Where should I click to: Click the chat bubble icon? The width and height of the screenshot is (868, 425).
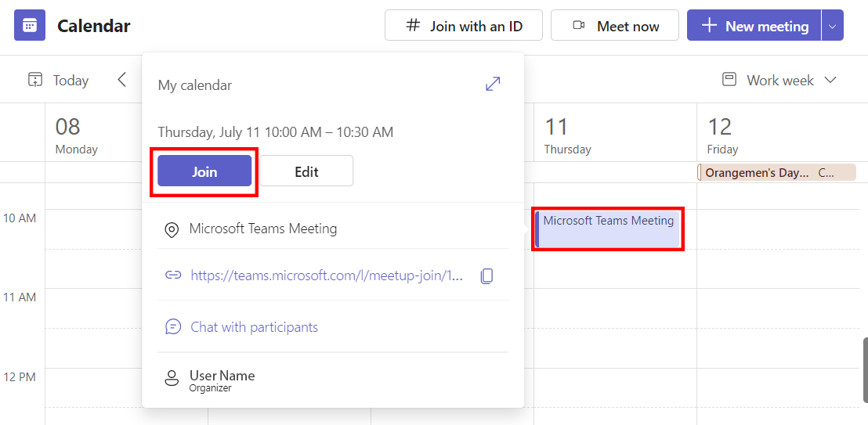pyautogui.click(x=173, y=327)
